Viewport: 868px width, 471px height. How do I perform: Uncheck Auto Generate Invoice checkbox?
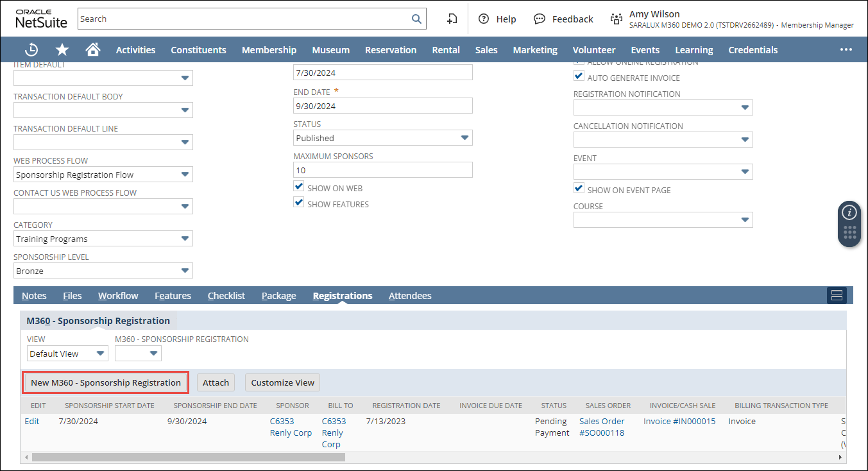[x=579, y=77]
